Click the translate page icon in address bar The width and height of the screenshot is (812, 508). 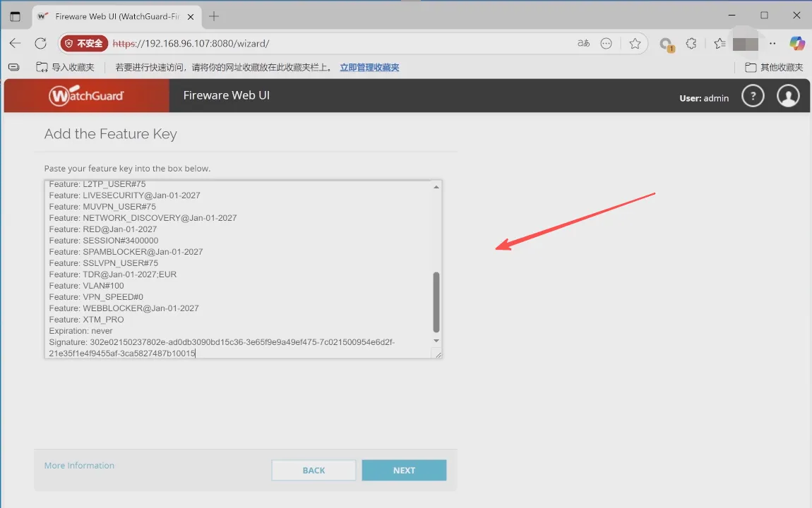tap(583, 44)
